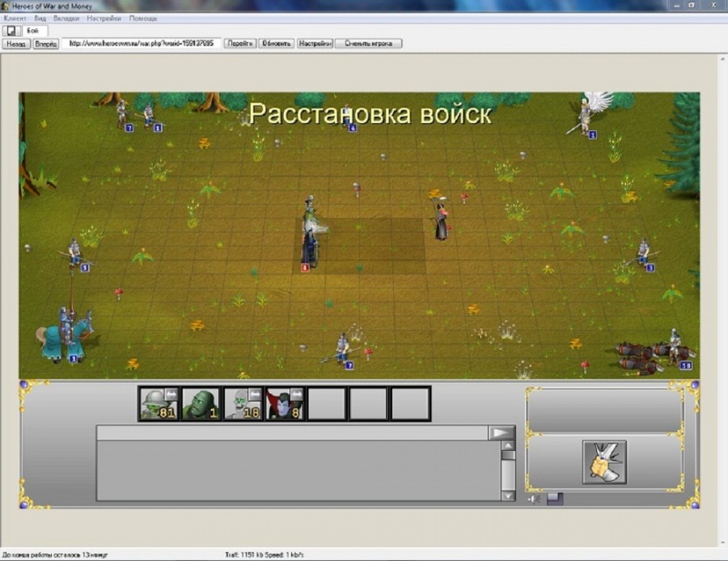Screen dimensions: 728x561
Task: Click the app icon in title bar
Action: pyautogui.click(x=6, y=6)
